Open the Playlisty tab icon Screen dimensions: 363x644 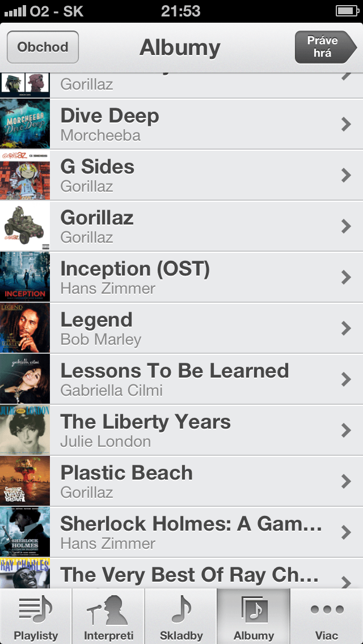pyautogui.click(x=36, y=609)
